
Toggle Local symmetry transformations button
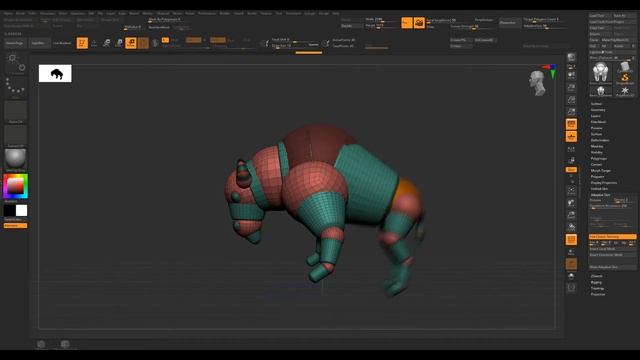(x=571, y=149)
